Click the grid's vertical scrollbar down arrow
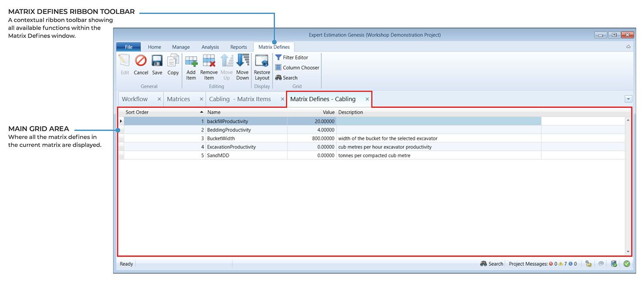644x282 pixels. tap(628, 251)
